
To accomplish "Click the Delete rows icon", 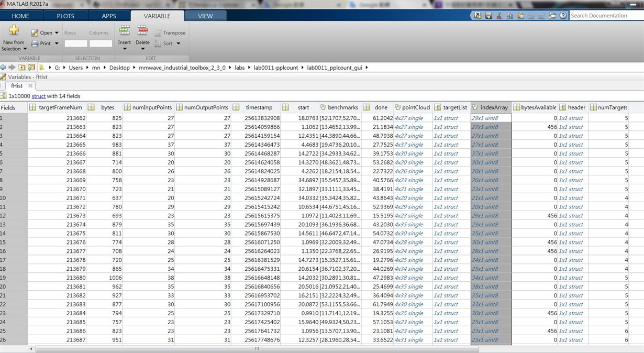I will 142,30.
